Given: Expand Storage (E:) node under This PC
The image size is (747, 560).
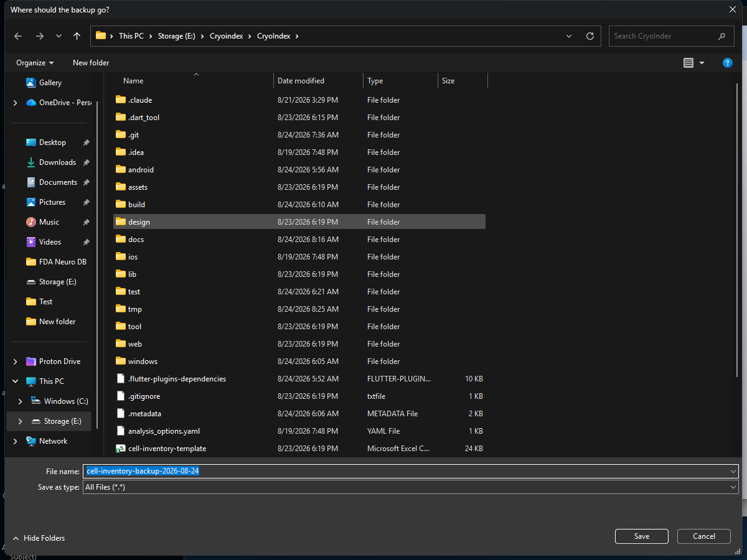Looking at the screenshot, I should 20,421.
